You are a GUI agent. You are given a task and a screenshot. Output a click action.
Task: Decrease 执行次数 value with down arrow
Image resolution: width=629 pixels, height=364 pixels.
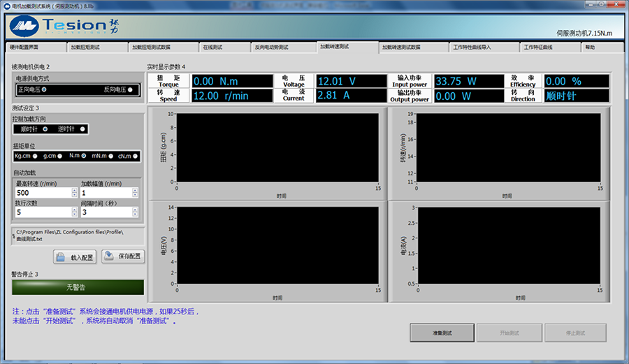tap(74, 215)
